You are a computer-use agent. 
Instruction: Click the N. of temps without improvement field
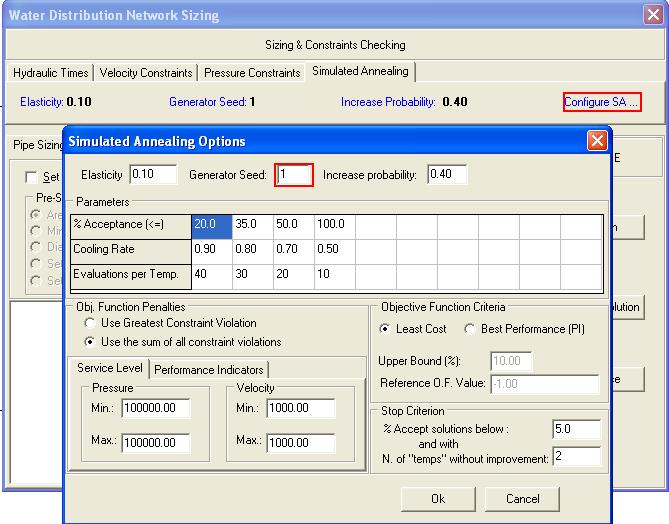(576, 457)
